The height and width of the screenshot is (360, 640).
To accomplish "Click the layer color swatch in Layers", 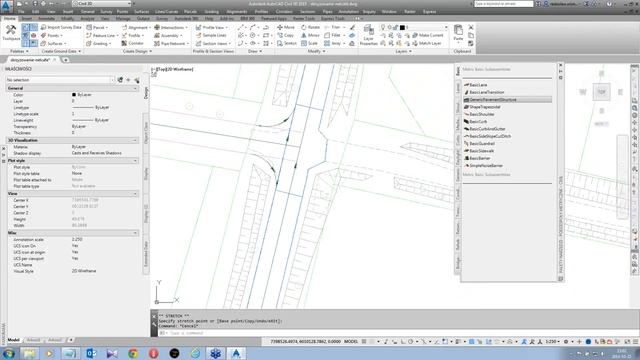I will [402, 27].
